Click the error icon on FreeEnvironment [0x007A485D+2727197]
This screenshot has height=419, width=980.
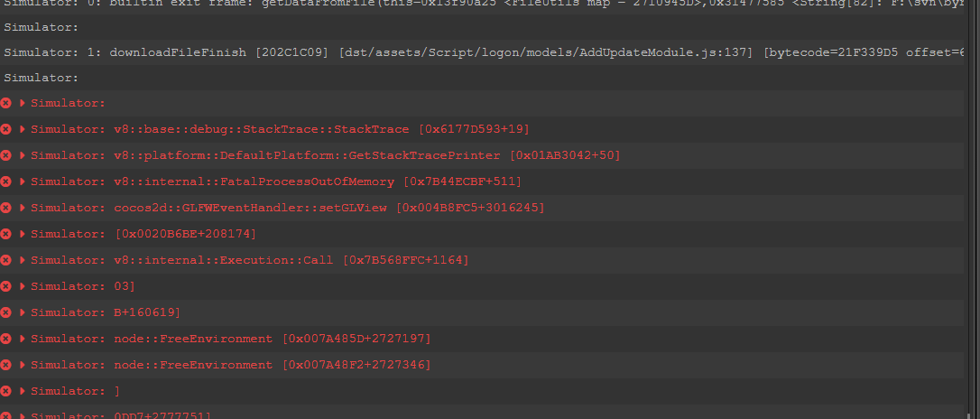pyautogui.click(x=6, y=340)
